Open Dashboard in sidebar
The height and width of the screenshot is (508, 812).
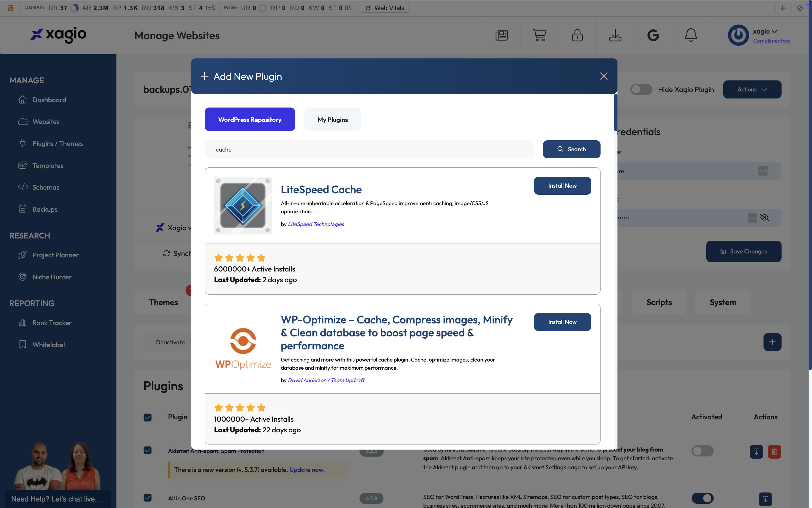[x=42, y=100]
